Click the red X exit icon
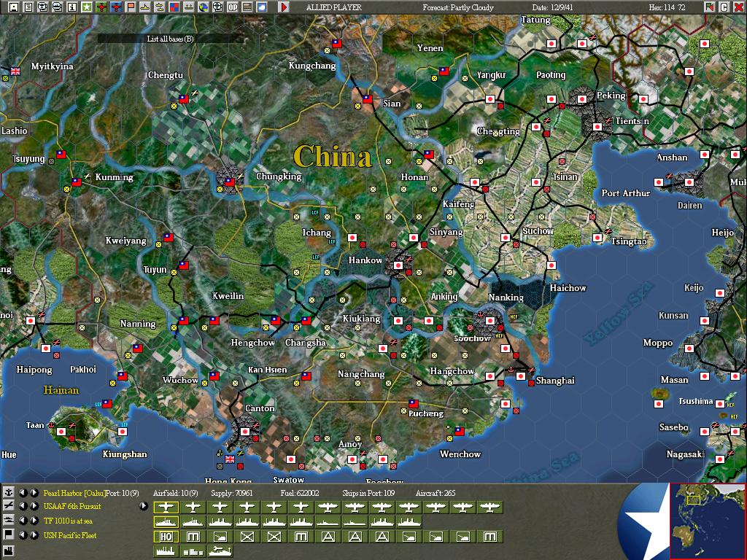 coord(738,7)
